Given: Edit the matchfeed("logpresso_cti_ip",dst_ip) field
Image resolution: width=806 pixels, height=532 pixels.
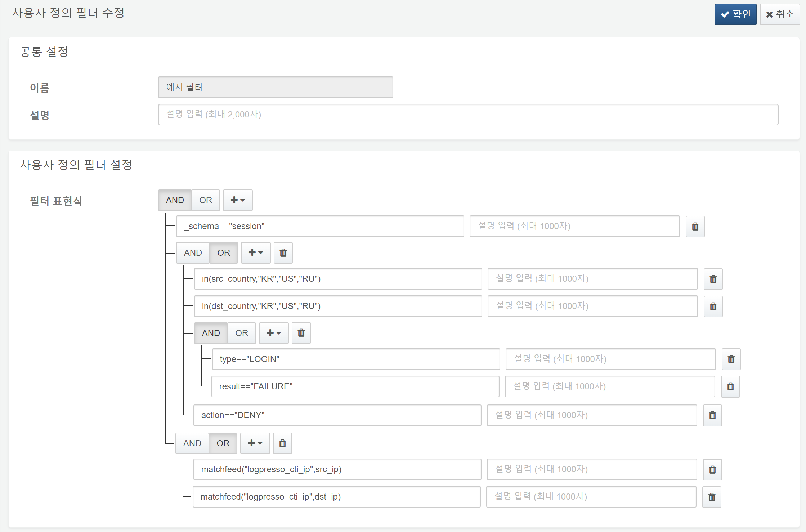Looking at the screenshot, I should tap(337, 497).
